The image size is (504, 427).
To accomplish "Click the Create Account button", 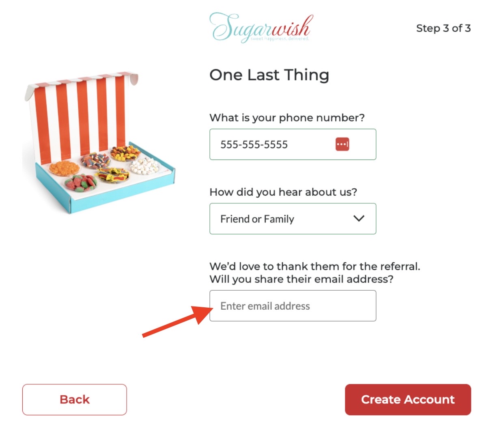I will pyautogui.click(x=408, y=399).
